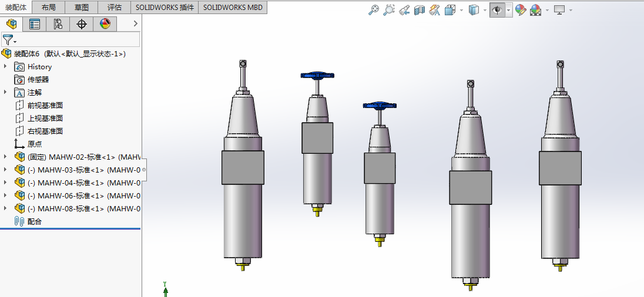Select the 注解 tree item
The width and height of the screenshot is (644, 297).
tap(35, 93)
